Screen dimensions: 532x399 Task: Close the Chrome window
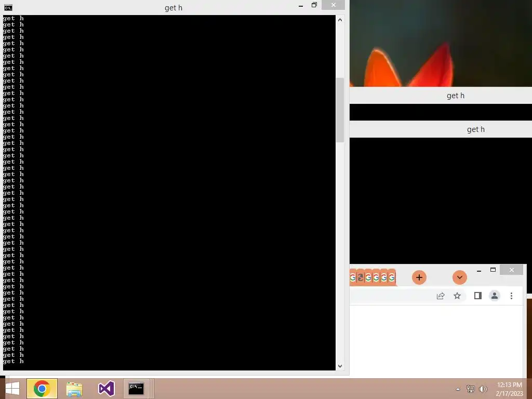click(512, 270)
